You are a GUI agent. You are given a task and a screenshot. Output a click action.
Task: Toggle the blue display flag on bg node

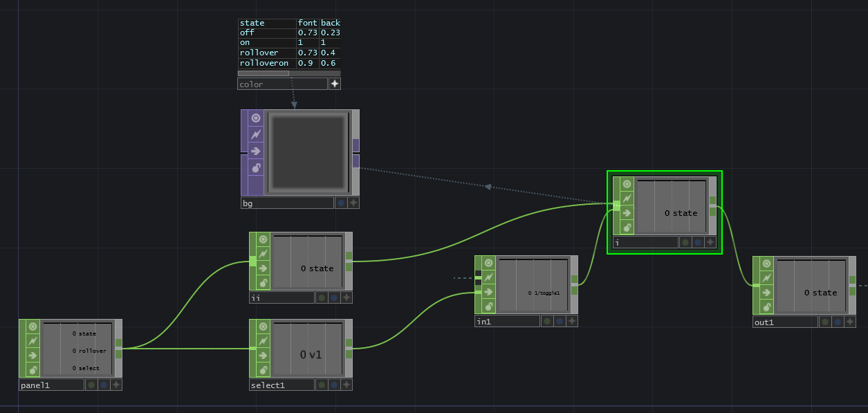tap(341, 203)
